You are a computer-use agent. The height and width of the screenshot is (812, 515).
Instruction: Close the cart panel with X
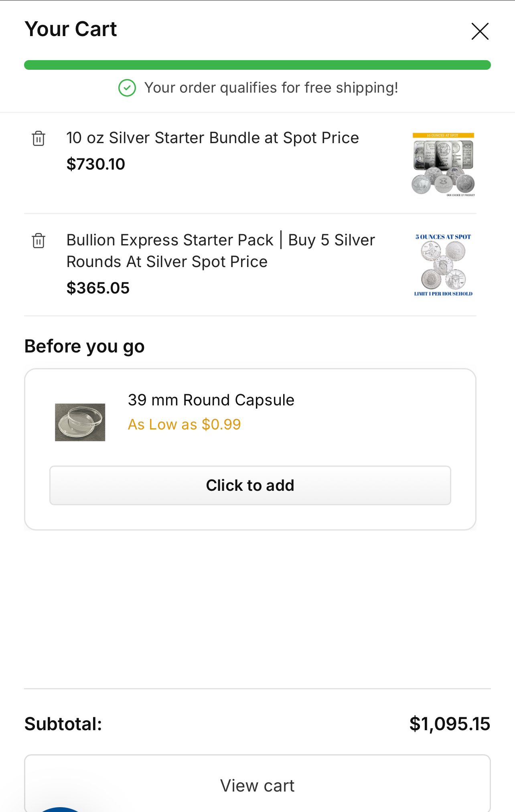click(x=480, y=31)
